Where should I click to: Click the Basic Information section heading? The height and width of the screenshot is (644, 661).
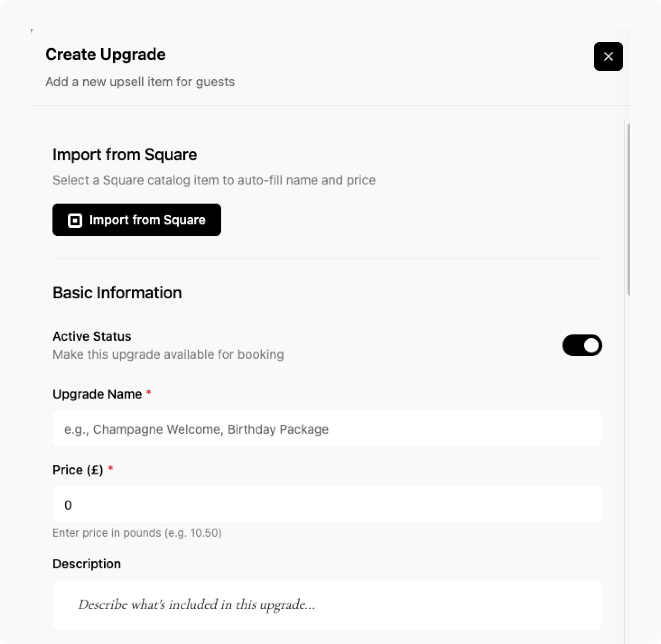[x=117, y=293]
